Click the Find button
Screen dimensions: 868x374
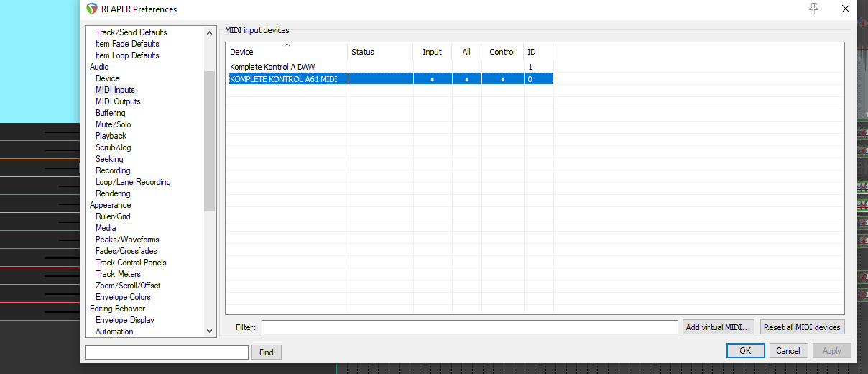[267, 352]
